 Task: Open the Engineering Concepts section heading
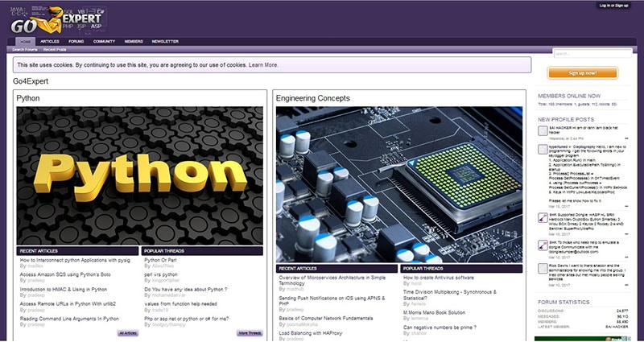tap(313, 98)
